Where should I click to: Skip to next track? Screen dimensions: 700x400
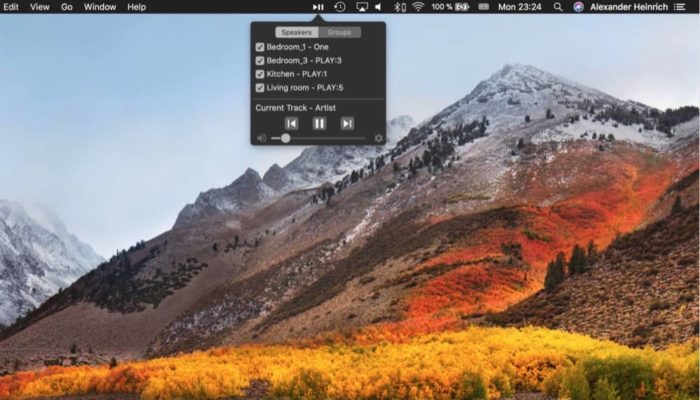pos(347,123)
